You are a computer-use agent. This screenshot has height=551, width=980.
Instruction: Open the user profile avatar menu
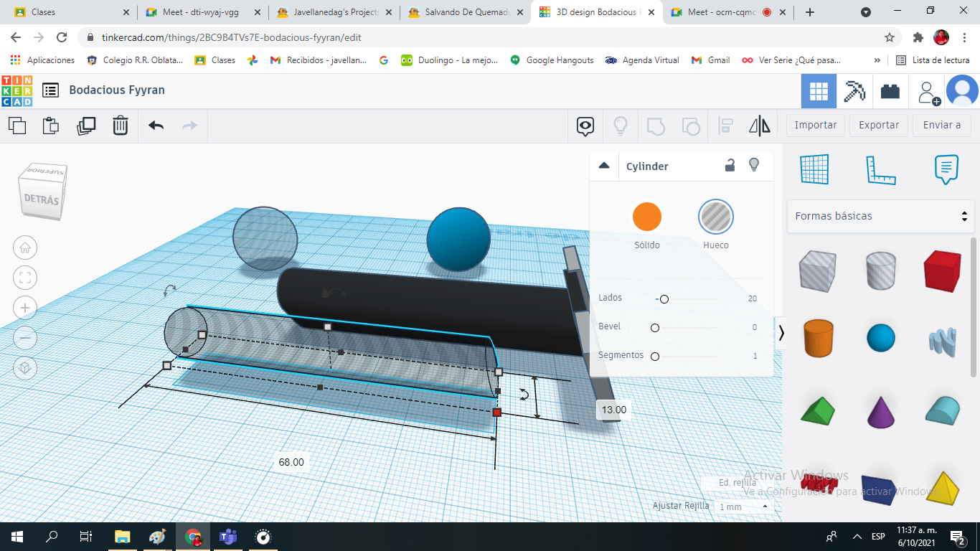point(962,91)
